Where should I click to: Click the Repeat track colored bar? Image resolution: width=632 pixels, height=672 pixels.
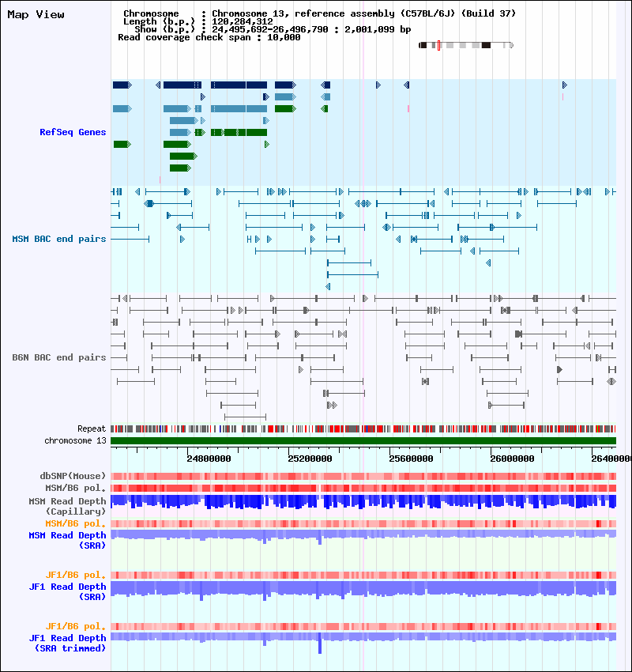[x=363, y=428]
